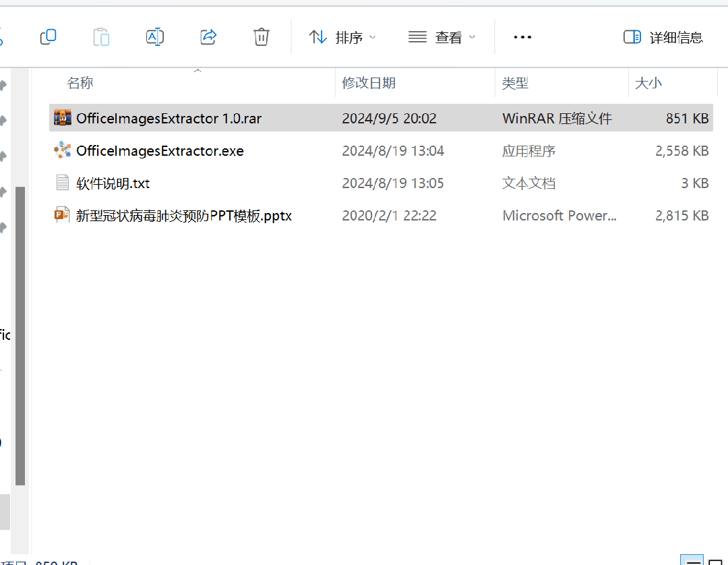
Task: Click the date 2024/8/19 13:05
Action: coord(393,183)
